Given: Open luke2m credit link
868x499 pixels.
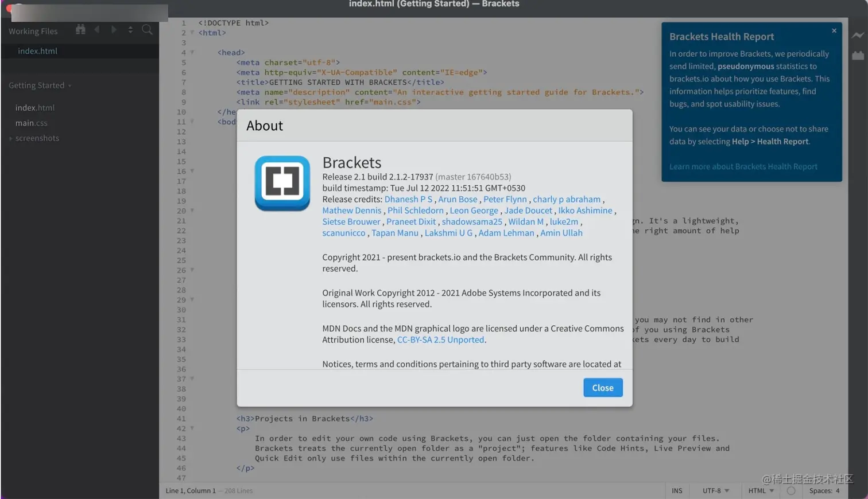Looking at the screenshot, I should (564, 221).
